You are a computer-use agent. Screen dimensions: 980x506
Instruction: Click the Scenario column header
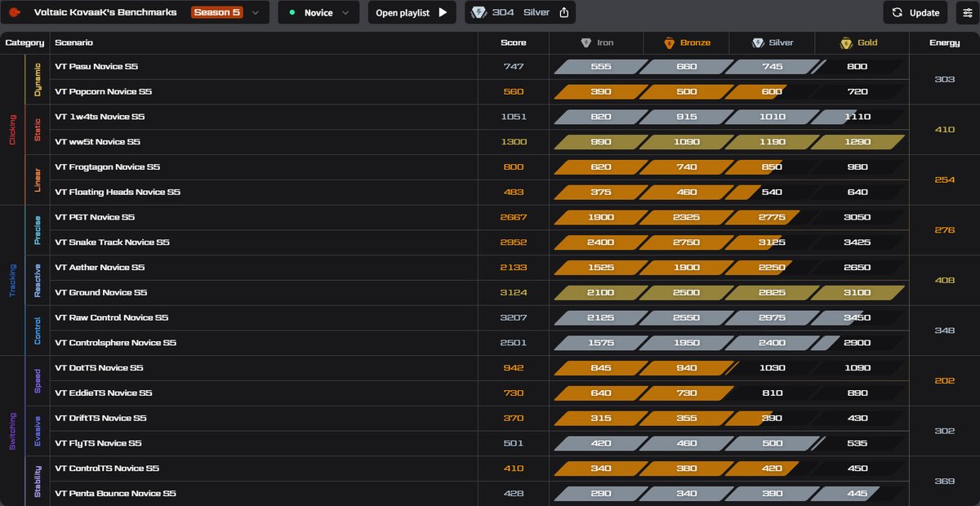(73, 42)
